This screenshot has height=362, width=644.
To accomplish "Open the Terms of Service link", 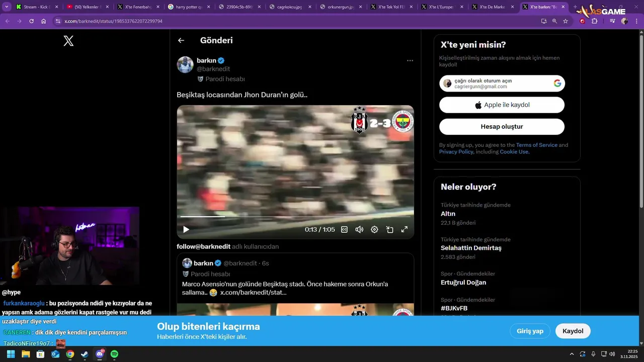I will pos(537,145).
